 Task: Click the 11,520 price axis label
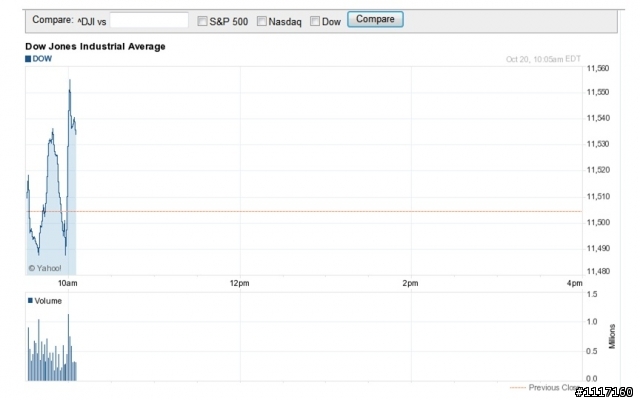[598, 170]
